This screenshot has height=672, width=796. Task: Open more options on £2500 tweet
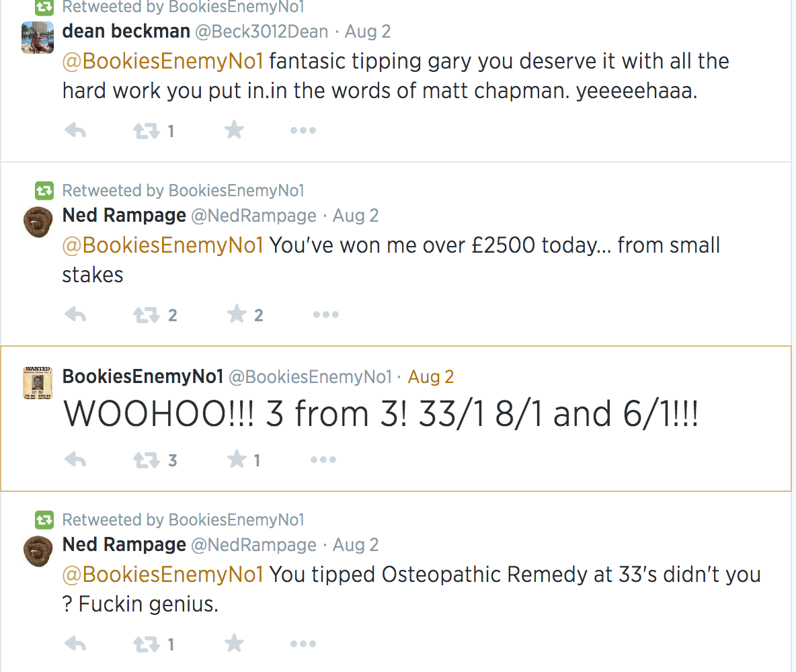coord(326,314)
